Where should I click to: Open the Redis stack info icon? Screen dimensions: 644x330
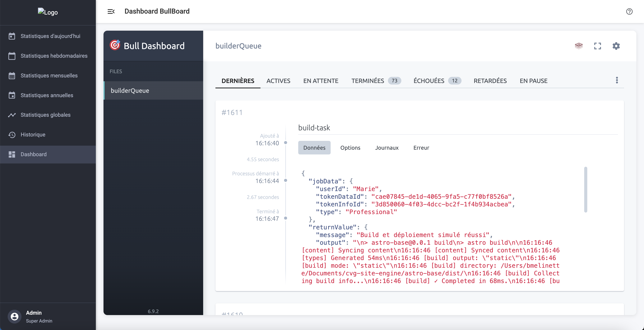coord(578,46)
